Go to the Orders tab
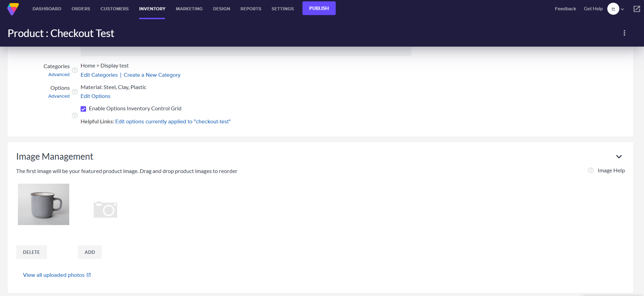 tap(81, 9)
